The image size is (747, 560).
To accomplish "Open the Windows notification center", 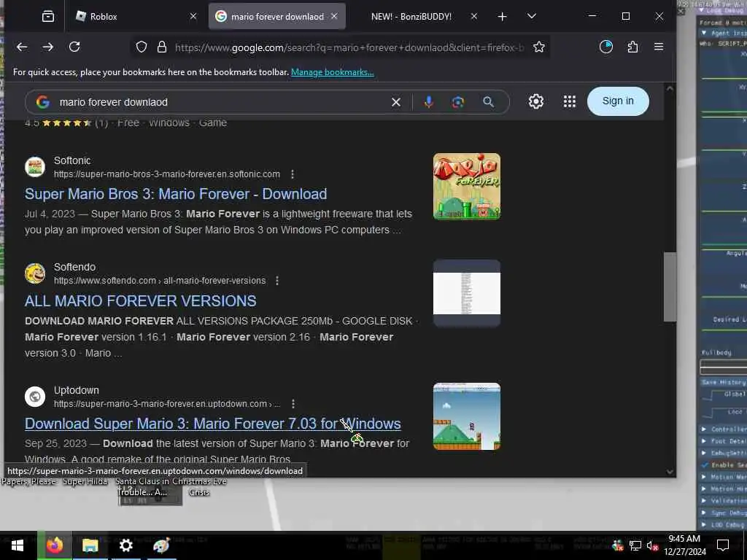I will 723,545.
